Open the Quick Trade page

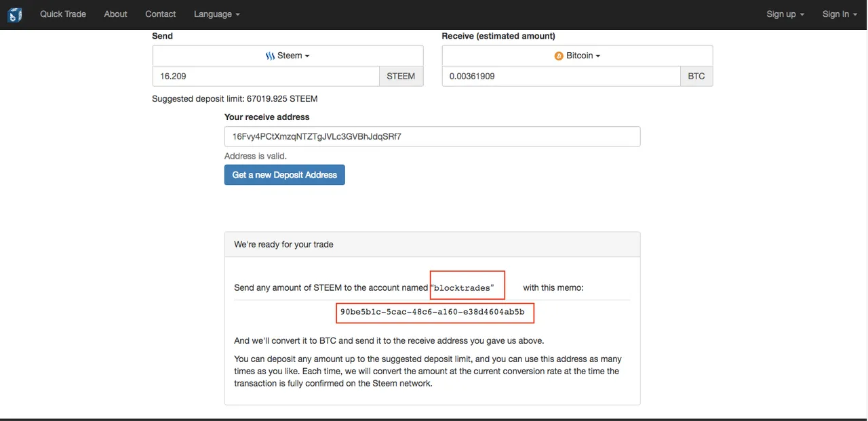[x=63, y=14]
